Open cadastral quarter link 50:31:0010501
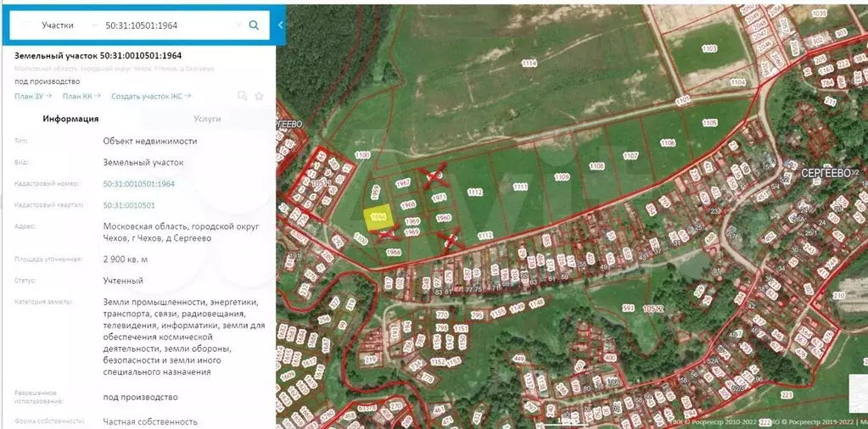Viewport: 868px width, 429px height. click(x=129, y=205)
